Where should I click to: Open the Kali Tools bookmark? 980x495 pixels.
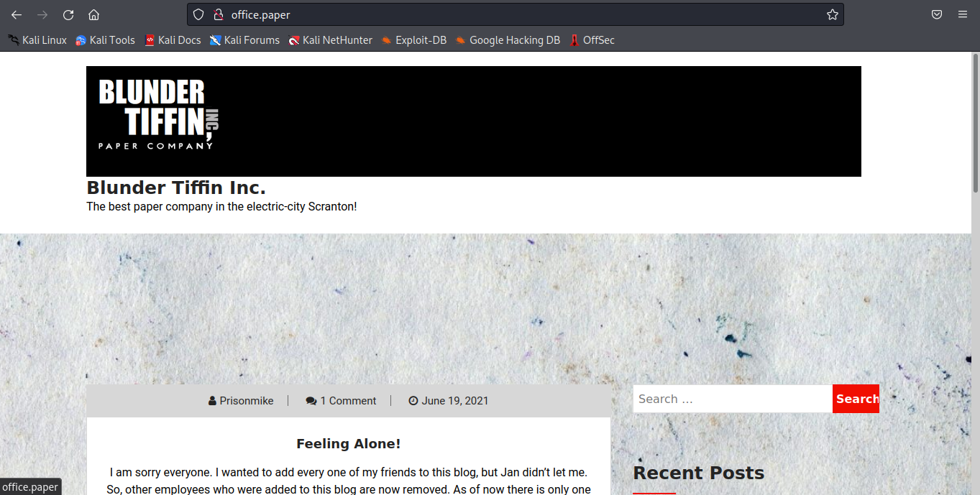click(105, 40)
